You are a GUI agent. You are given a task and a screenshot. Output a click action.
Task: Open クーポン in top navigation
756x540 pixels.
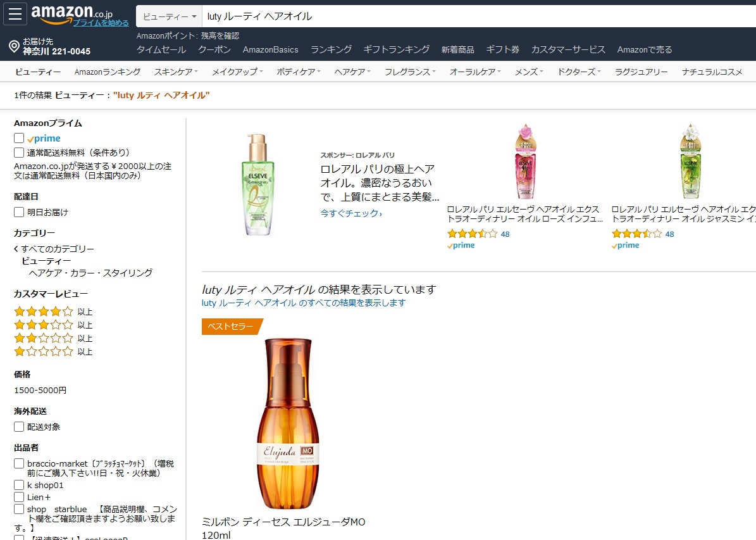coord(214,50)
